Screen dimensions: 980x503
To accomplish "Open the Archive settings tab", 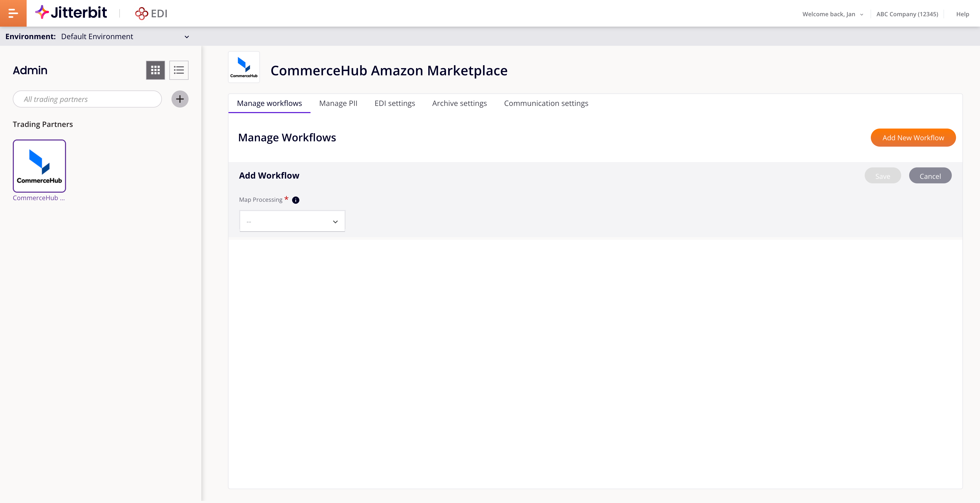I will pos(459,104).
